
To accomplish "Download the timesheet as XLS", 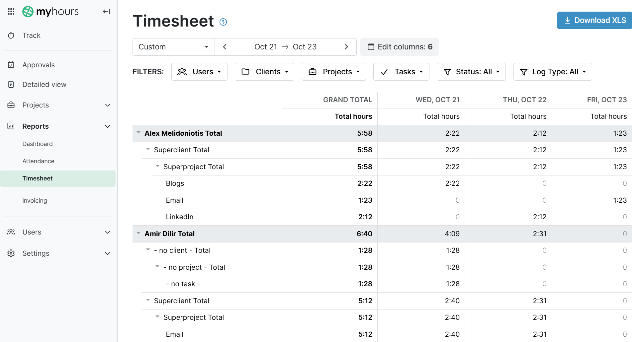I will click(595, 21).
